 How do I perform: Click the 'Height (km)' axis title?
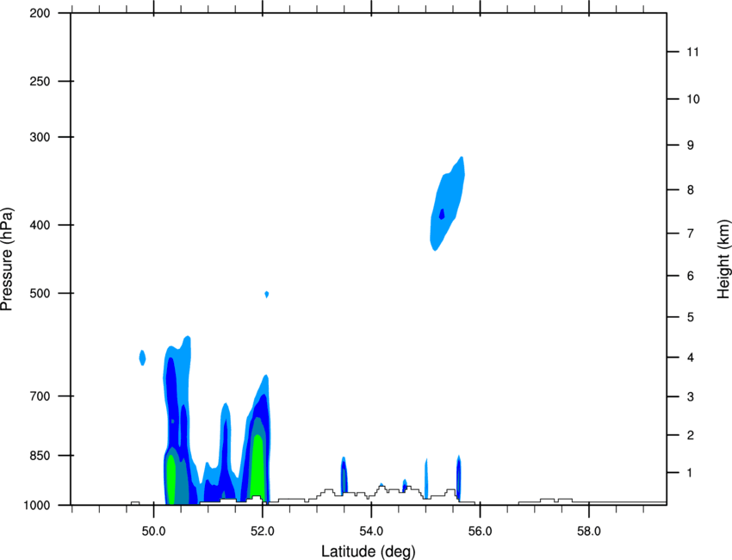tap(723, 259)
